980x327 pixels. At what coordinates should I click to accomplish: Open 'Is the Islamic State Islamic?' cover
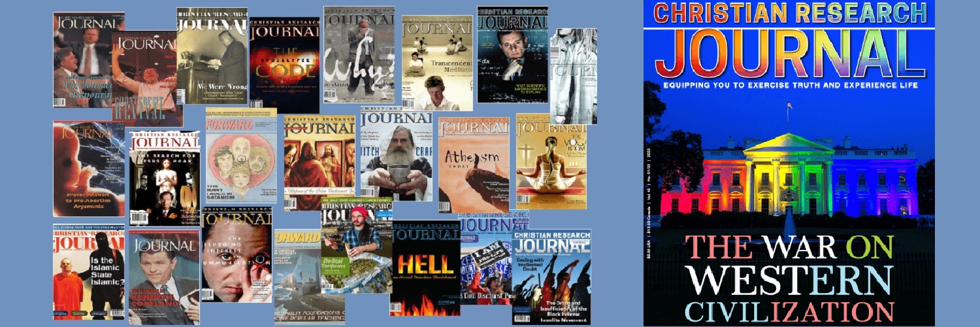pos(89,273)
